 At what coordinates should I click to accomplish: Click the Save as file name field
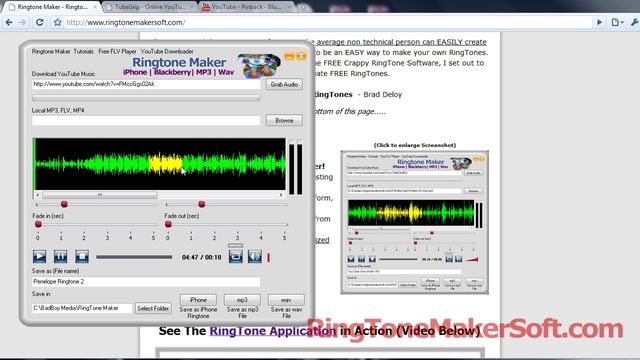(x=146, y=282)
